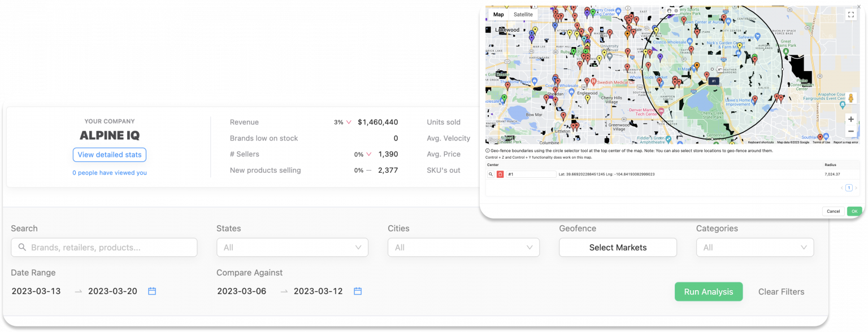Click the Englewood label on the map
The height and width of the screenshot is (332, 868).
coord(587,93)
